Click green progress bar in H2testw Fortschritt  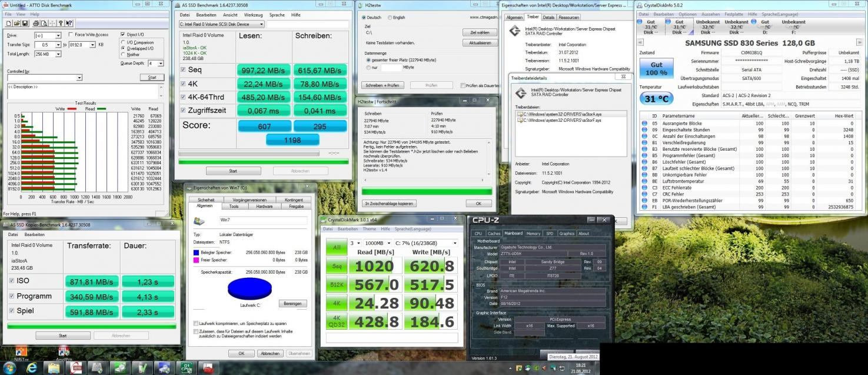click(x=427, y=191)
